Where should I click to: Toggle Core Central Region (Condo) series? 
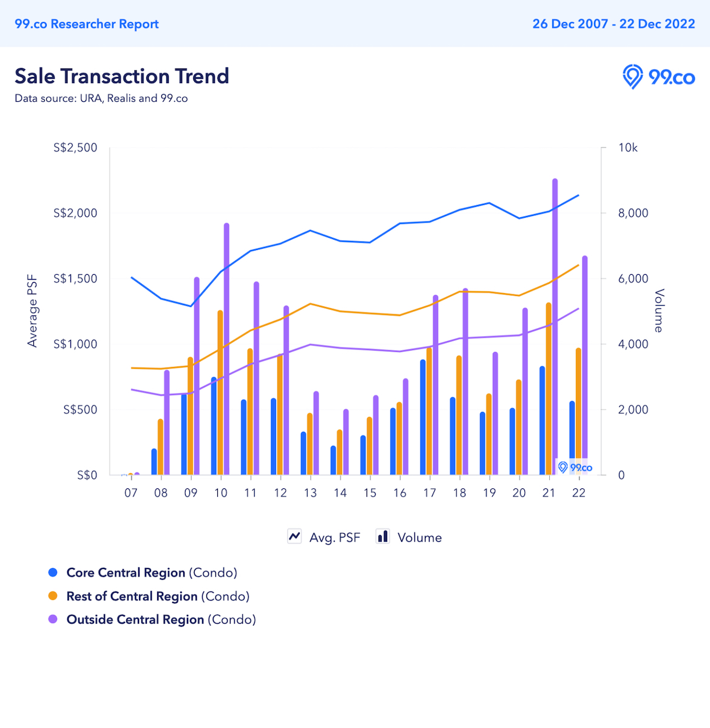[x=152, y=573]
